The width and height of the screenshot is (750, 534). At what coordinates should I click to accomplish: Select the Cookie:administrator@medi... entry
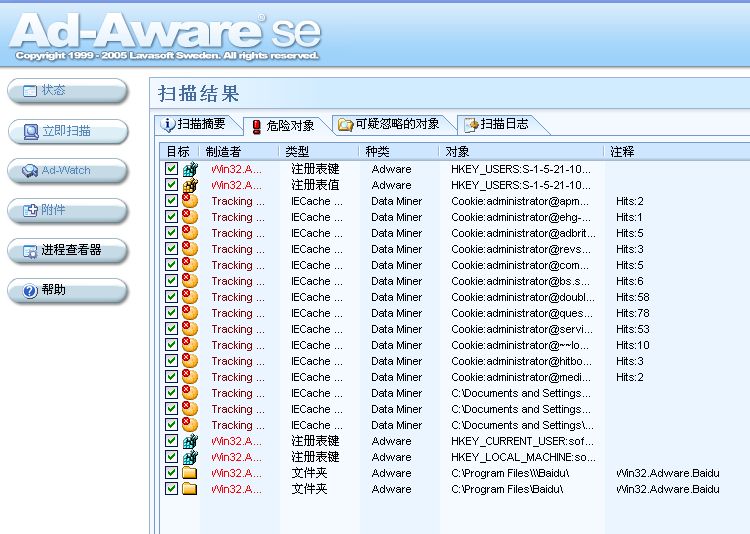pos(520,377)
